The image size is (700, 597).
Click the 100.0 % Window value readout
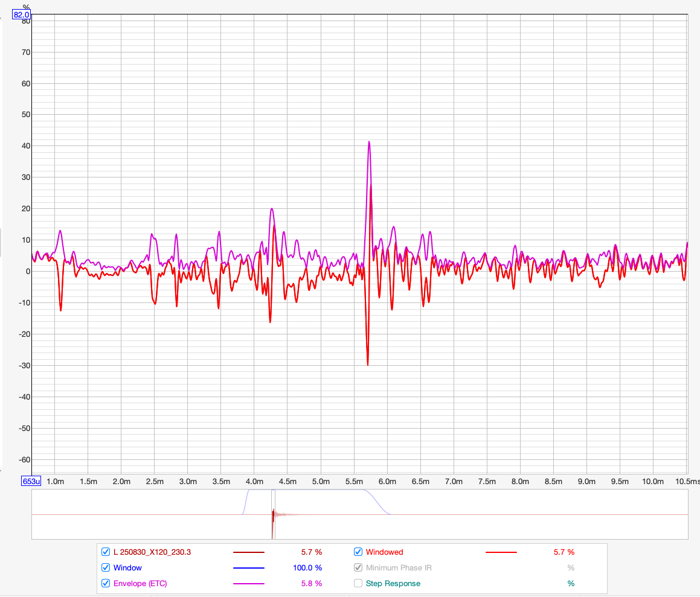point(303,567)
